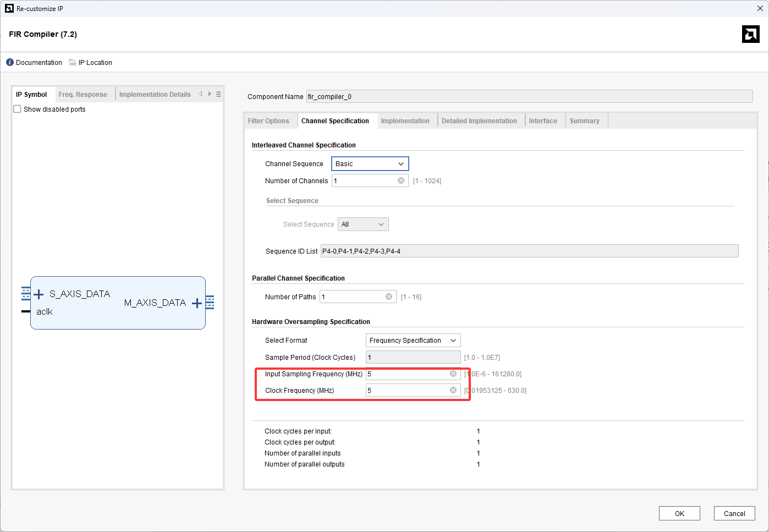
Task: Enable Show disabled ports checkbox
Action: coord(18,109)
